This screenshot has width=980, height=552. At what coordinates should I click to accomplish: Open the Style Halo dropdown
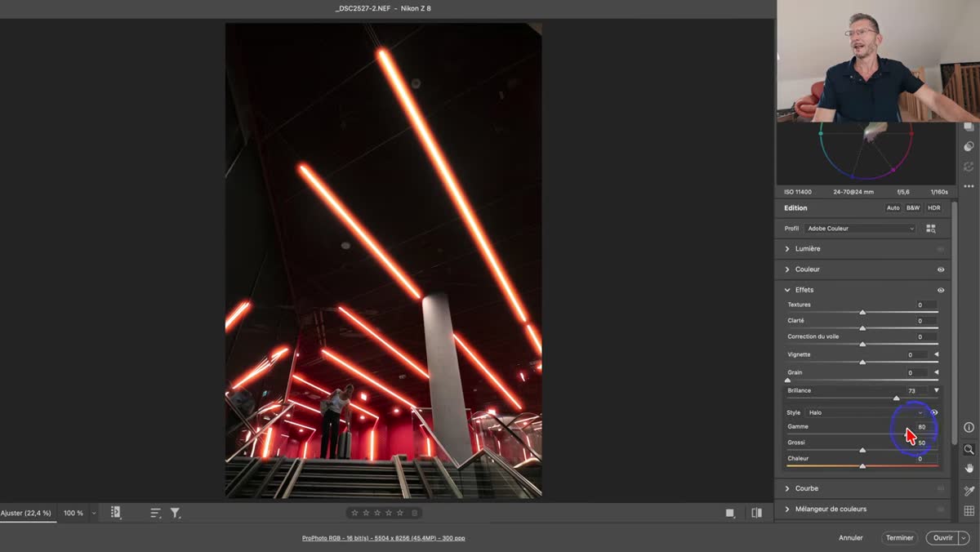click(x=866, y=412)
